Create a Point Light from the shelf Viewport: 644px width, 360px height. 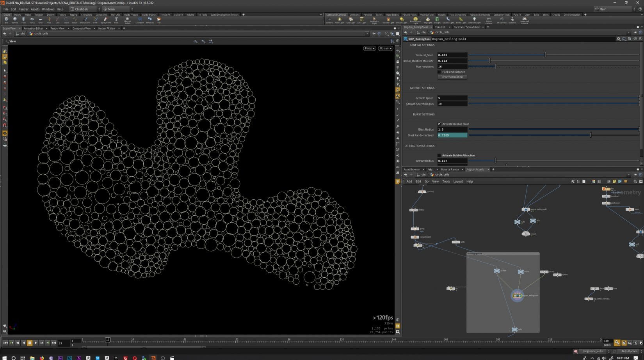(340, 20)
